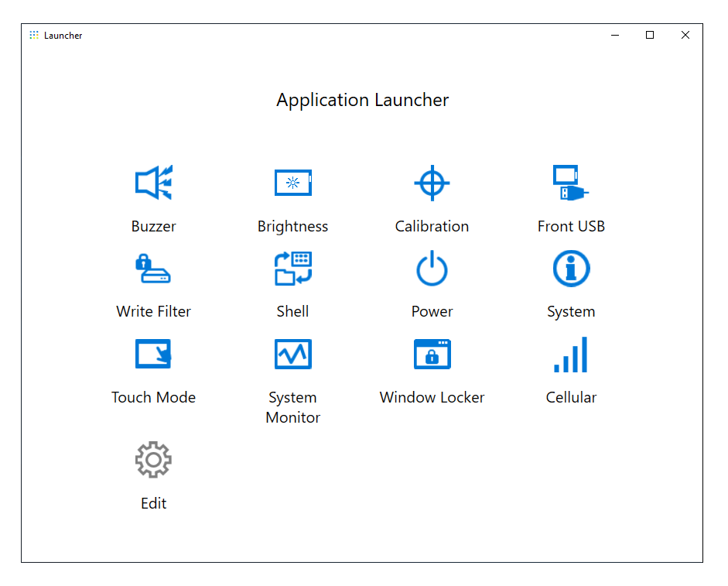Click the Front USB icon

571,183
